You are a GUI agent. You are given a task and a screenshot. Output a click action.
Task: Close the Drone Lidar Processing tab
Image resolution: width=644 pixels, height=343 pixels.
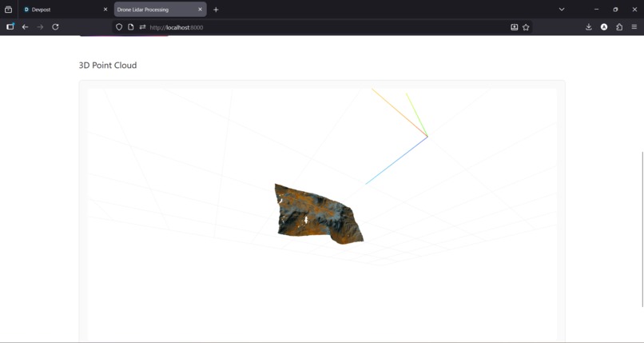[200, 10]
